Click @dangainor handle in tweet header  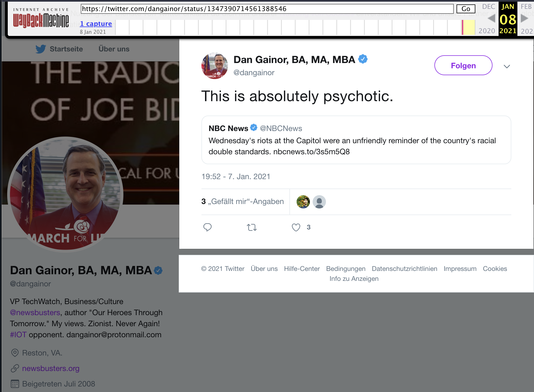click(254, 72)
